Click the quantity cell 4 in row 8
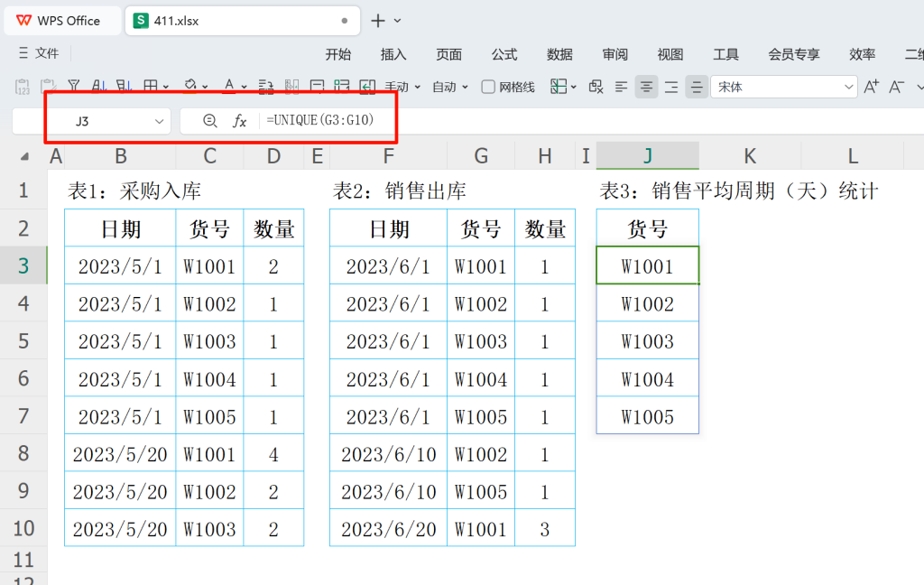Viewport: 924px width, 585px height. pyautogui.click(x=273, y=453)
